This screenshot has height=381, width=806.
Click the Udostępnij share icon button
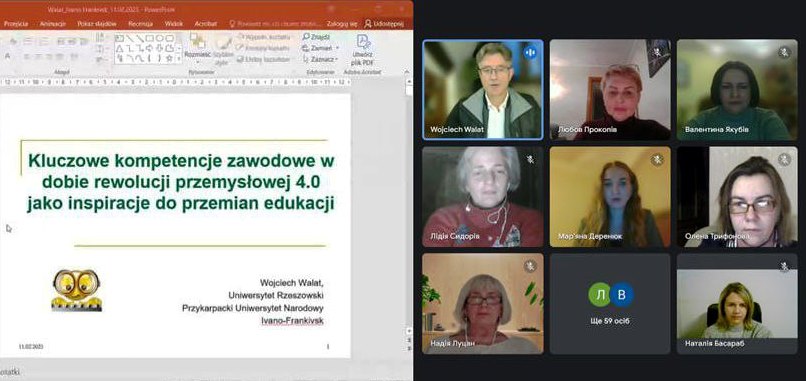pos(368,24)
